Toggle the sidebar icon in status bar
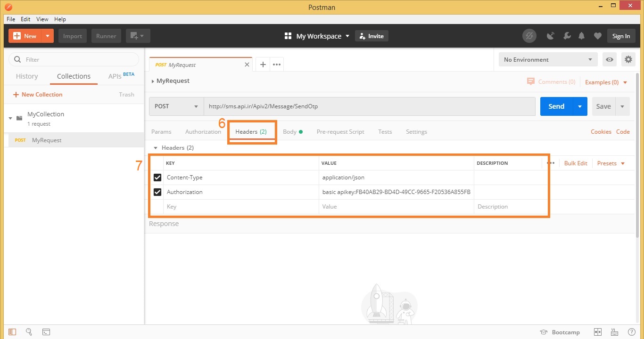Image resolution: width=644 pixels, height=339 pixels. tap(12, 332)
